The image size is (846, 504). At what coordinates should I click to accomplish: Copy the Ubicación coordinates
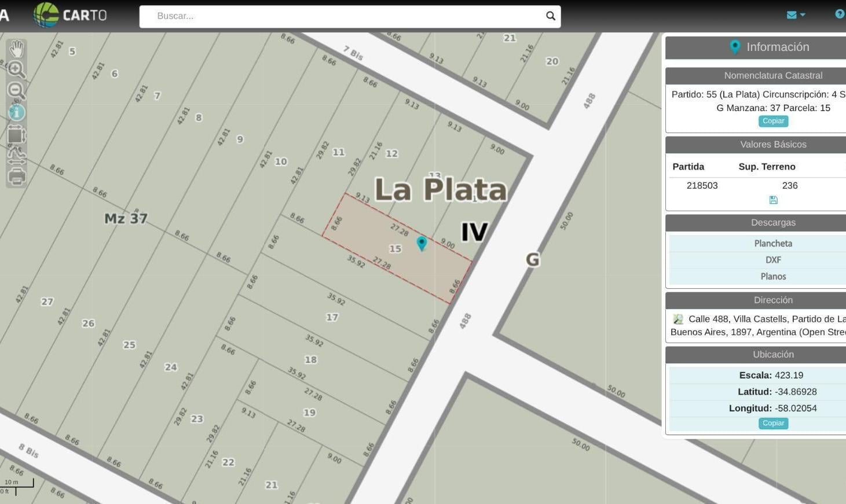click(x=773, y=423)
